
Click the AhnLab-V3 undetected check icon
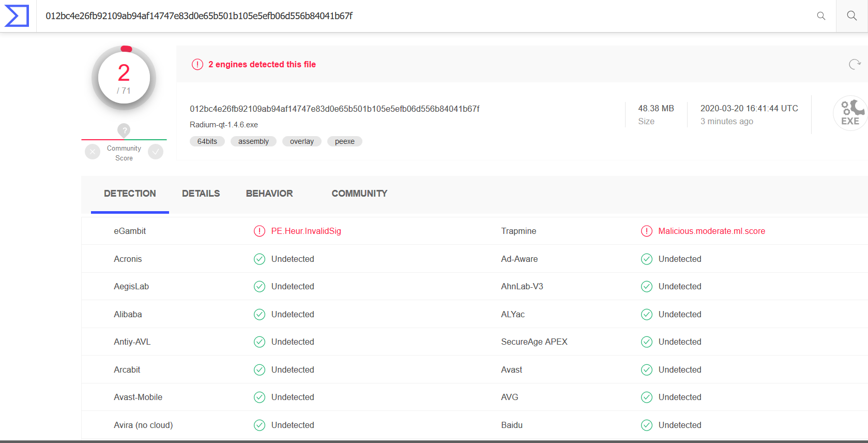click(647, 287)
